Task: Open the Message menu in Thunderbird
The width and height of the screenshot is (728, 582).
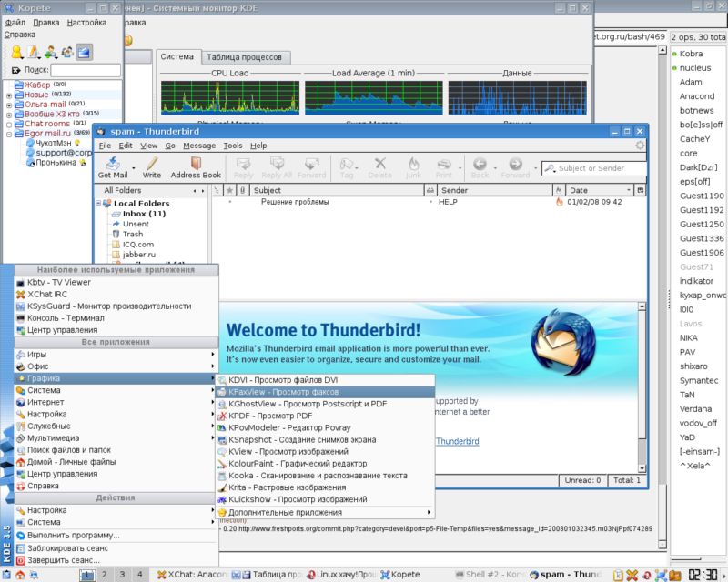Action: [198, 145]
